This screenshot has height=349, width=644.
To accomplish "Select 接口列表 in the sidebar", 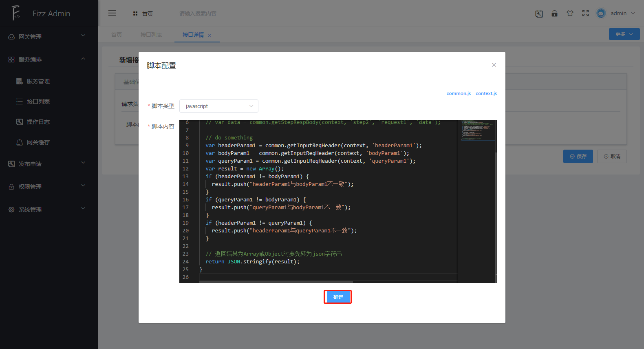I will (38, 102).
